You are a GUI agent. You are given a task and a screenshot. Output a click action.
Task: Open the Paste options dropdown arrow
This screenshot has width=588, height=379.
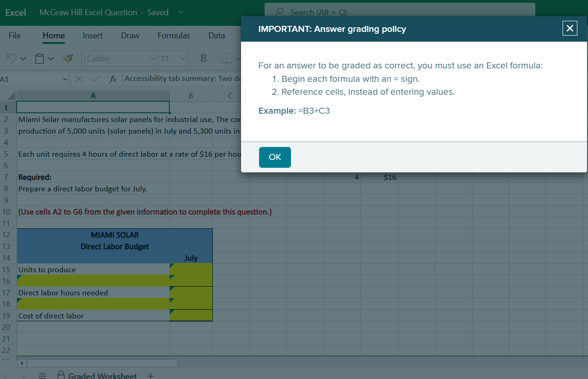[x=50, y=58]
